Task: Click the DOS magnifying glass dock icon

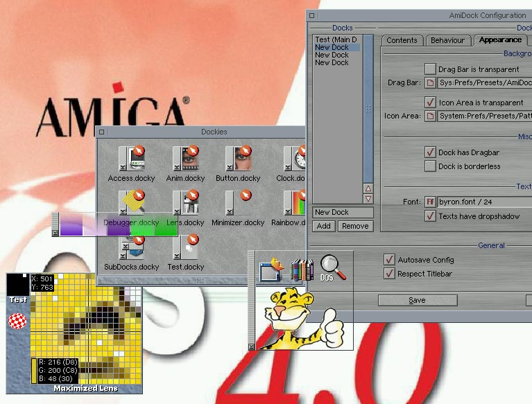Action: 333,268
